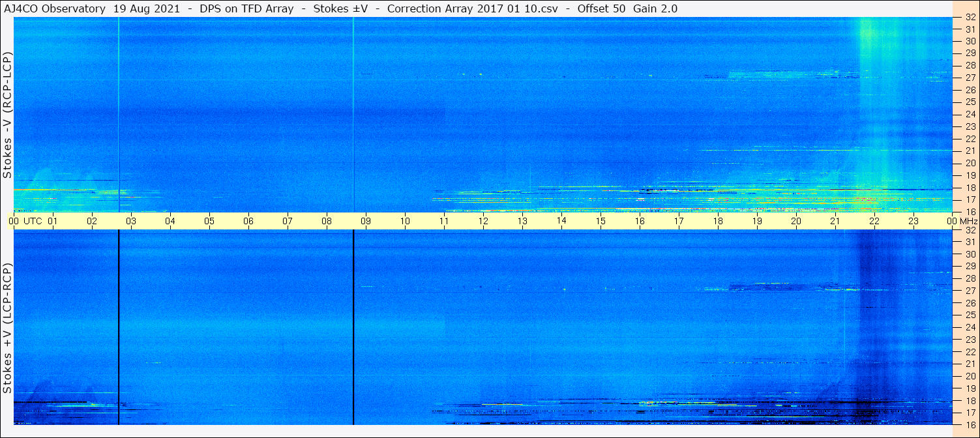Click 24 MHz label of lower Stokes +V panel
The image size is (980, 438).
tap(970, 327)
